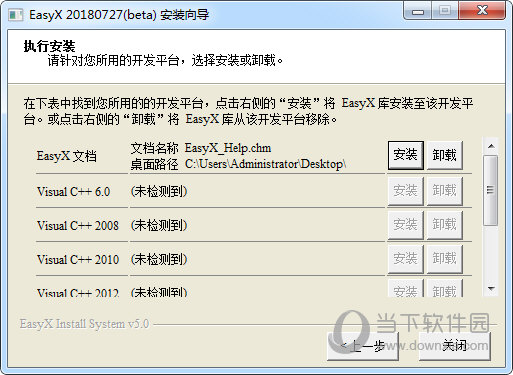Minimize the EasyX installer window
The image size is (513, 375).
point(418,11)
